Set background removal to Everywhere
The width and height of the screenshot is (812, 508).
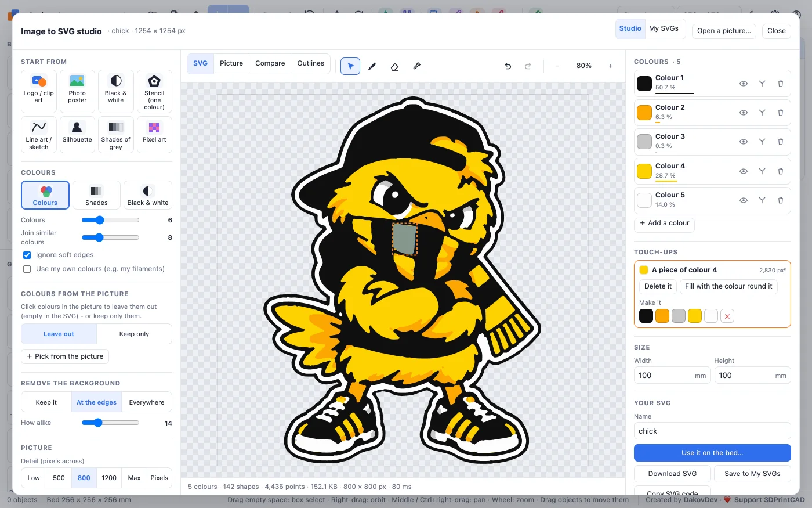tap(147, 402)
